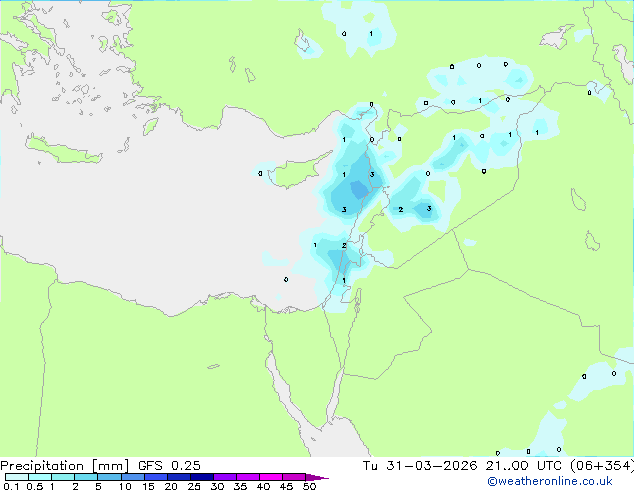
Task: Click the '0.1' legend scale number
Action: [11, 486]
